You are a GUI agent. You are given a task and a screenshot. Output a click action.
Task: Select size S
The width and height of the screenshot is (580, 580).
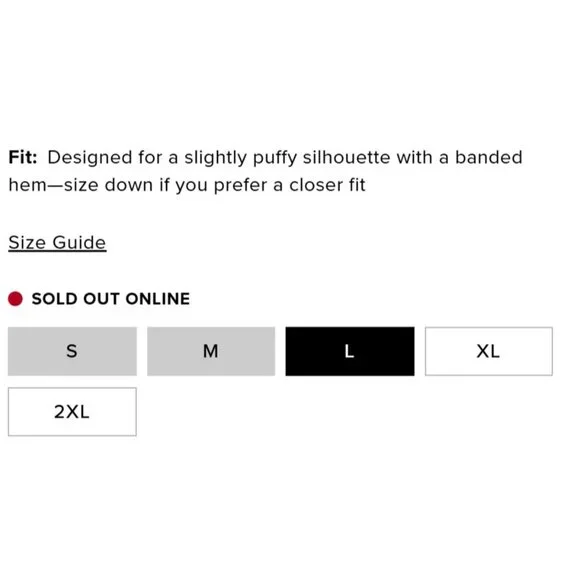[x=72, y=351]
